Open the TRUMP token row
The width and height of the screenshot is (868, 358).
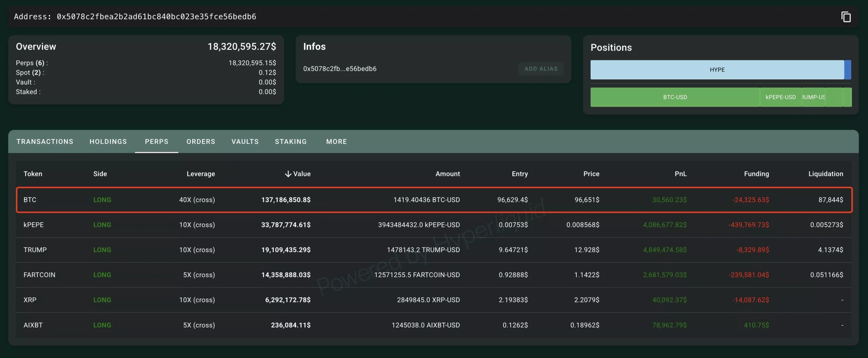point(35,250)
